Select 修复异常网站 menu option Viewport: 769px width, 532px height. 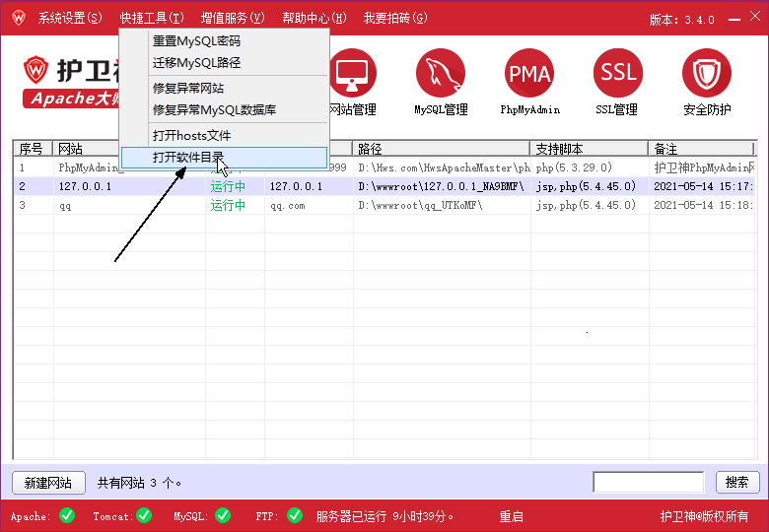point(188,89)
